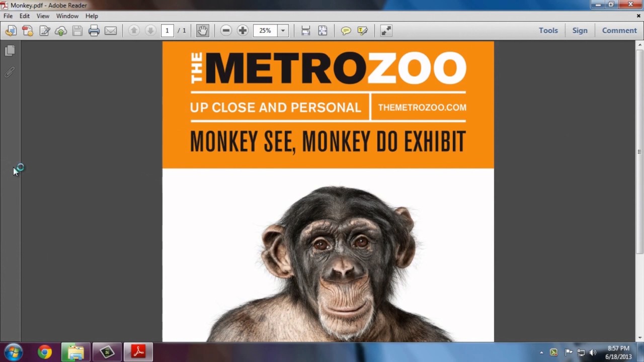Viewport: 644px width, 362px height.
Task: Click the volume speaker tray icon
Action: click(593, 352)
